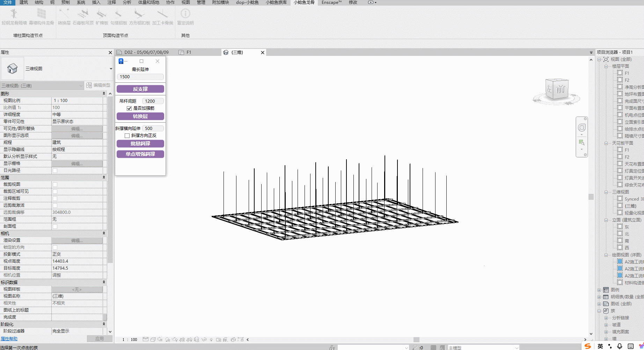This screenshot has height=350, width=644.
Task: Collapse the 天花板平面 tree node
Action: (x=606, y=143)
